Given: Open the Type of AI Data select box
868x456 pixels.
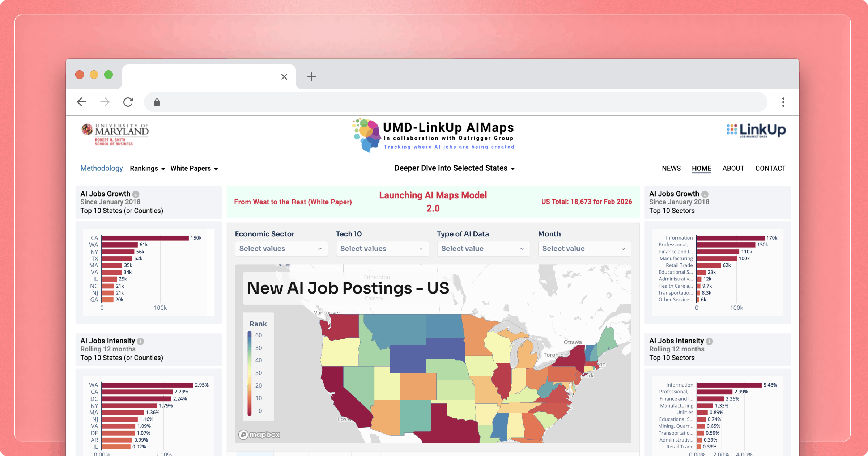Looking at the screenshot, I should [x=484, y=249].
